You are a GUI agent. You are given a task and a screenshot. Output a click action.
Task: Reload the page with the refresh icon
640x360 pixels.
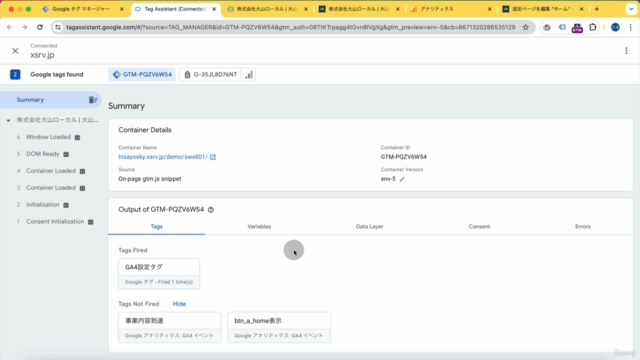pyautogui.click(x=40, y=27)
